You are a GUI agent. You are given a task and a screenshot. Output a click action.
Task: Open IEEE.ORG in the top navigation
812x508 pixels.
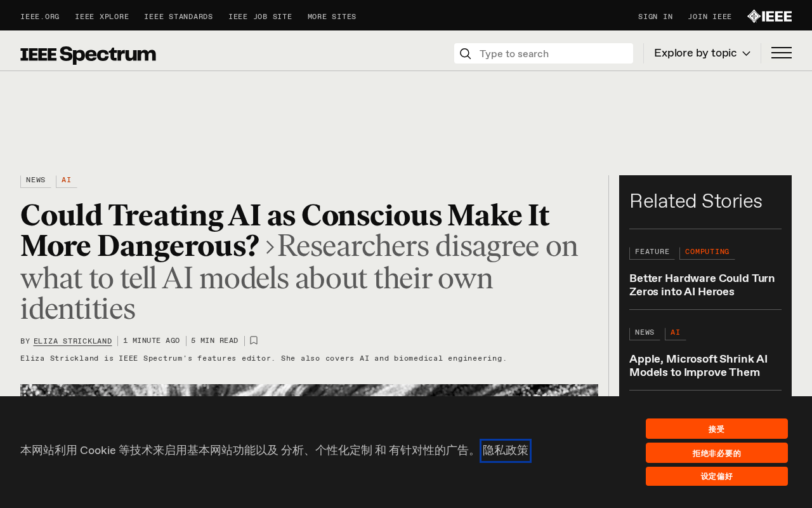(40, 17)
